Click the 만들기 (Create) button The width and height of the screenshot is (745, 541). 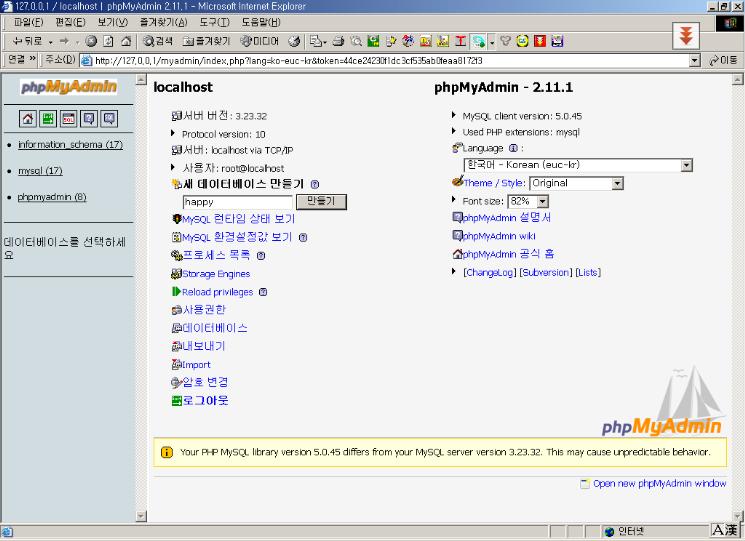coord(321,202)
